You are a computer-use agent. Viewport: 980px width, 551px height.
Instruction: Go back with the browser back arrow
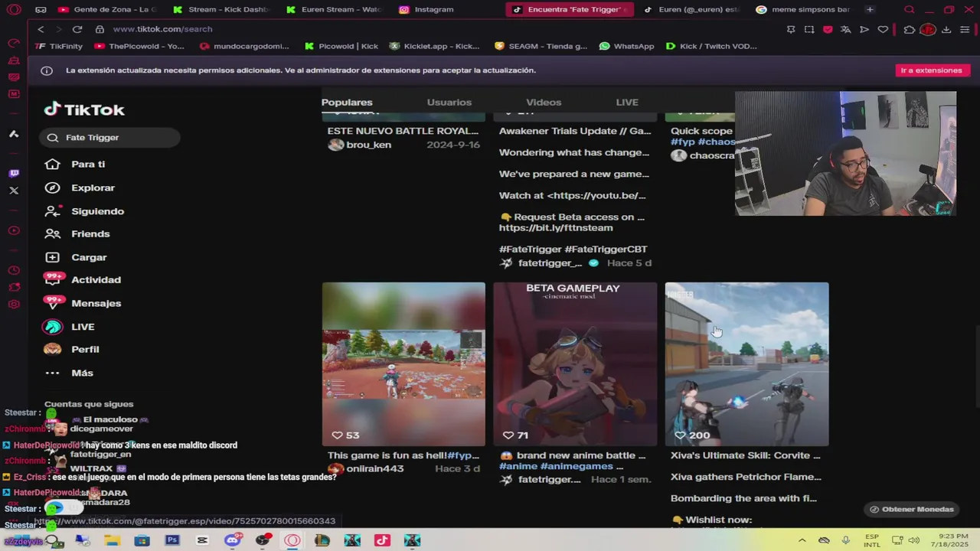point(41,29)
